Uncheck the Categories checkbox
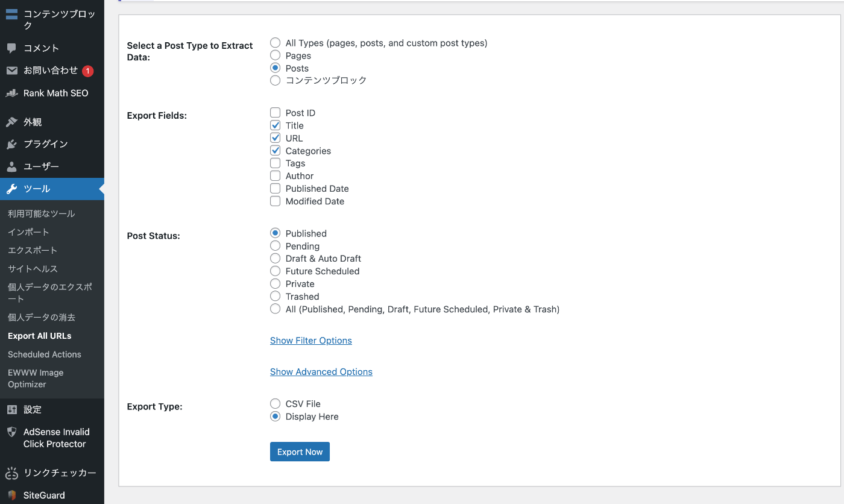844x504 pixels. pyautogui.click(x=276, y=151)
